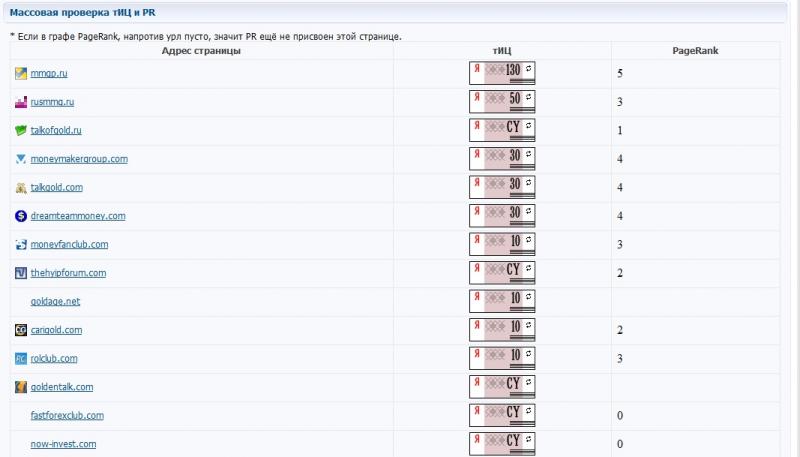Click the goldentalk.com favicon icon
Screen dimensions: 800x457
pyautogui.click(x=21, y=387)
